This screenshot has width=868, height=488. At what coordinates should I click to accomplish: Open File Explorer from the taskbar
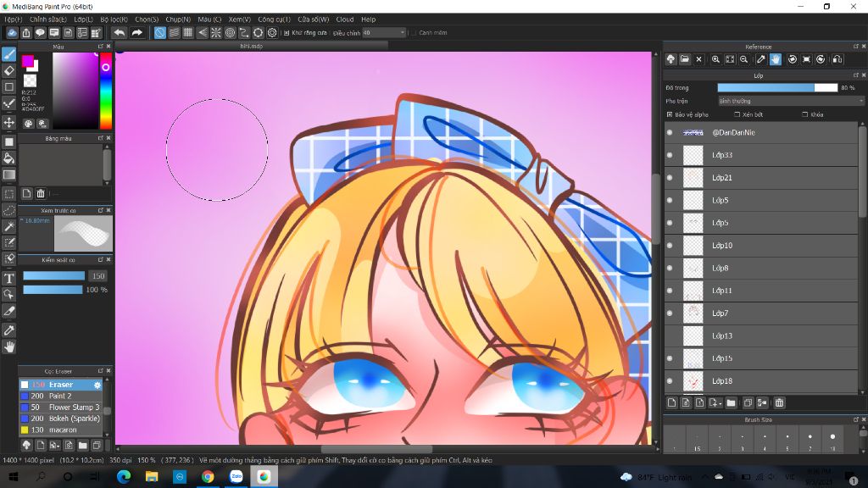coord(152,476)
